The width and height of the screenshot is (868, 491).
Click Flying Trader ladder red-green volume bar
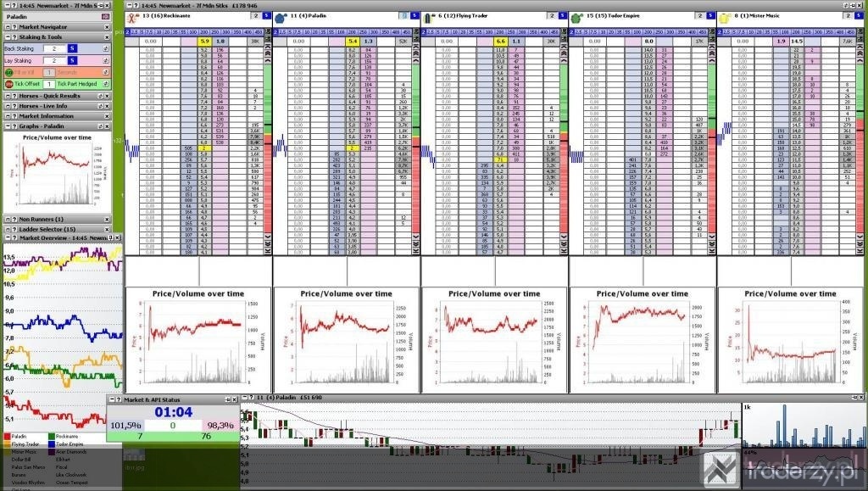click(x=564, y=149)
